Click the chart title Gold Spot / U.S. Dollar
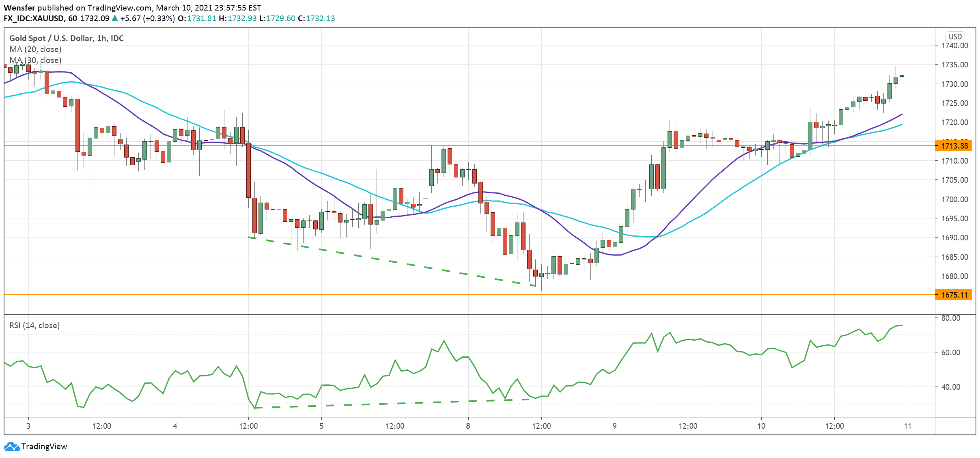The height and width of the screenshot is (458, 980). click(66, 38)
